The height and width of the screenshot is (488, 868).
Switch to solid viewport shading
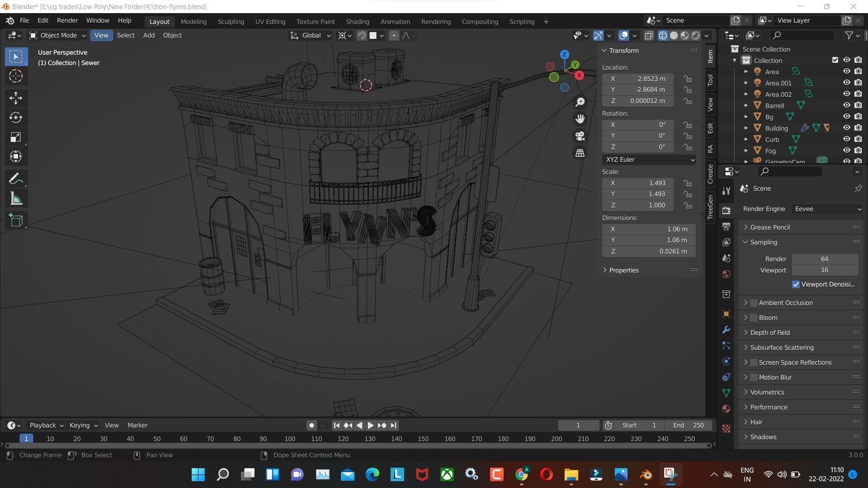pyautogui.click(x=674, y=35)
